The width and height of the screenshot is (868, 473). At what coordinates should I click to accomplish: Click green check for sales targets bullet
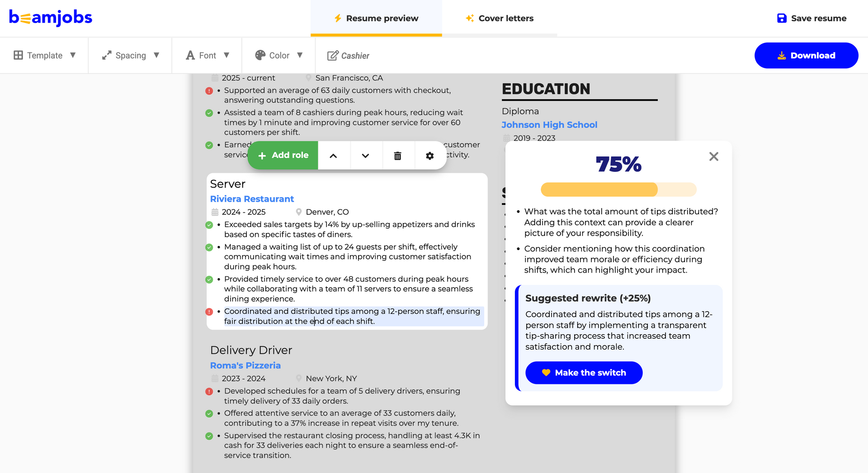pos(209,225)
